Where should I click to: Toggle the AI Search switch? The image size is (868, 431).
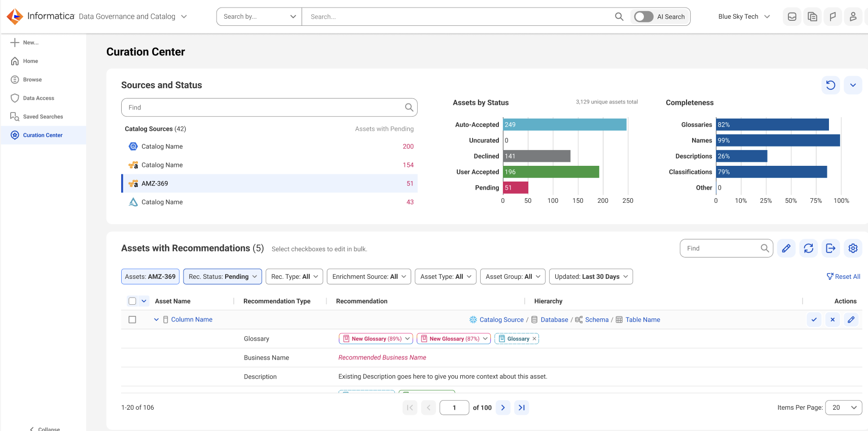(643, 17)
